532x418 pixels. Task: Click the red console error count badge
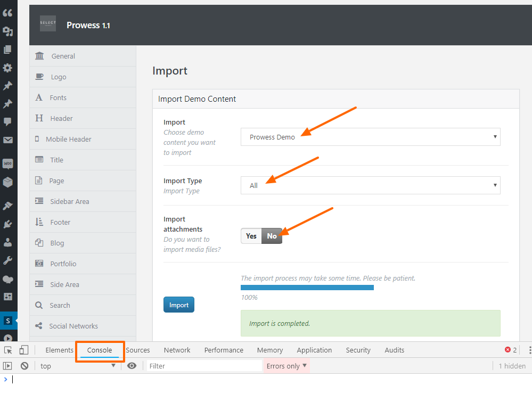point(511,350)
